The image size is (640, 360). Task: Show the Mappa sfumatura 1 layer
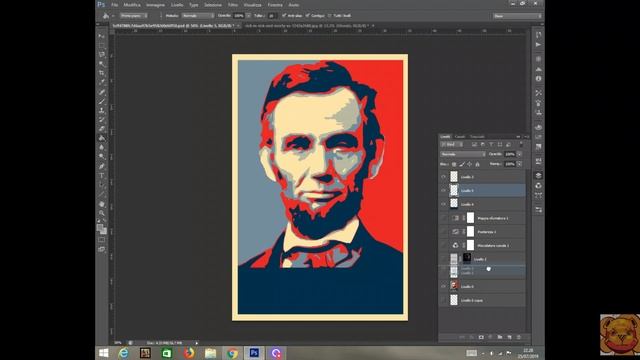(443, 218)
